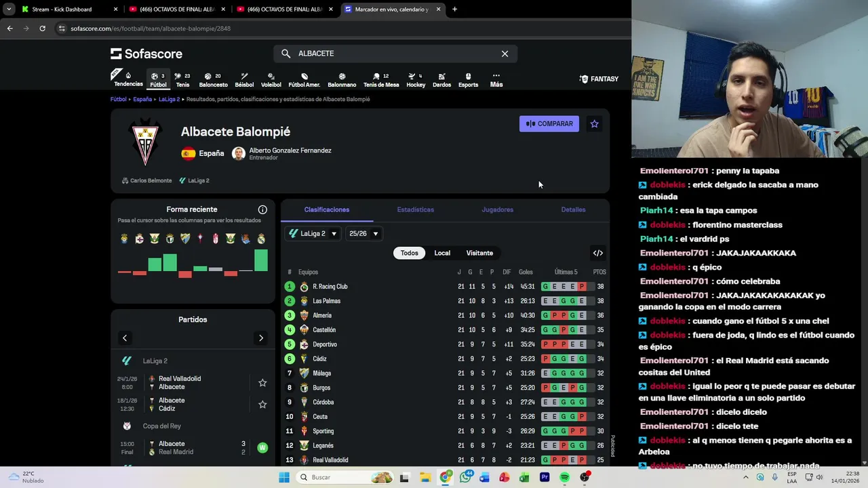Screen dimensions: 868x488
Task: Go to previous matches page
Action: [x=125, y=338]
